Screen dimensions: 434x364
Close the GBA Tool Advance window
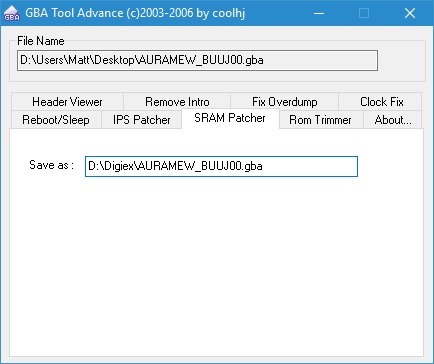pyautogui.click(x=410, y=13)
